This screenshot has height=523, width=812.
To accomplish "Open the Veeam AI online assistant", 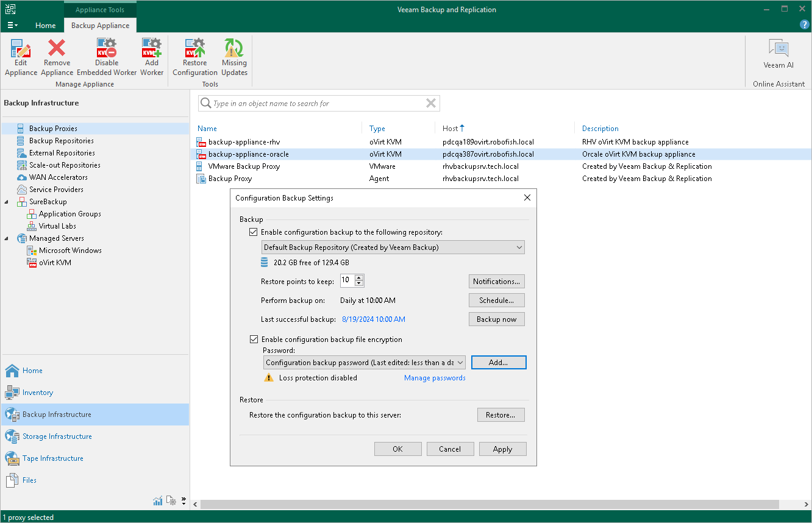I will (778, 54).
